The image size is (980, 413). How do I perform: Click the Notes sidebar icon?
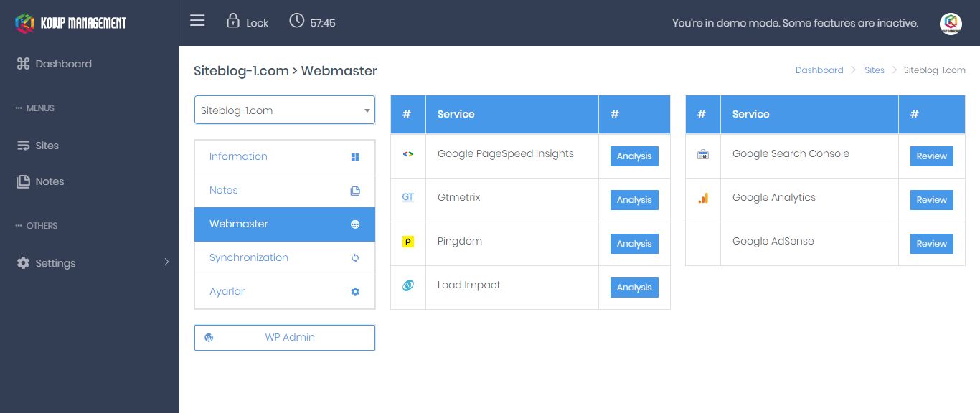coord(23,181)
